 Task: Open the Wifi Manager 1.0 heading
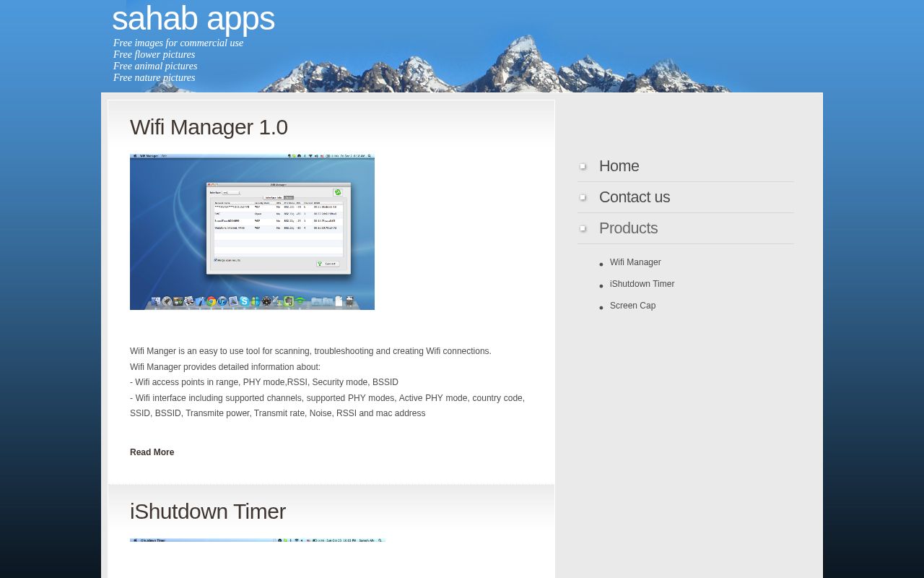point(209,127)
